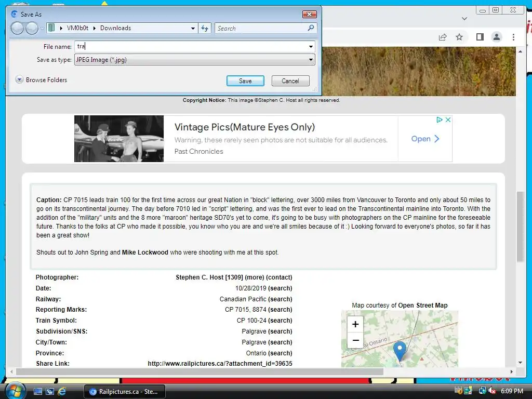Click the Chrome share page icon

(x=443, y=37)
